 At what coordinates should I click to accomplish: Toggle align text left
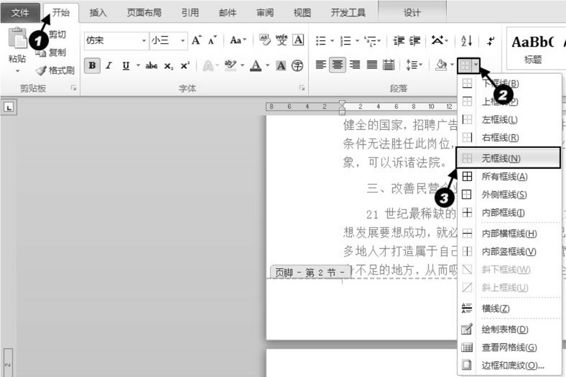point(321,65)
